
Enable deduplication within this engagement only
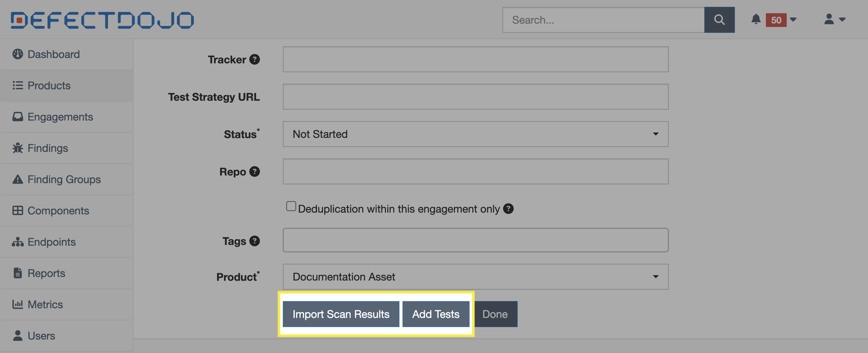point(291,206)
